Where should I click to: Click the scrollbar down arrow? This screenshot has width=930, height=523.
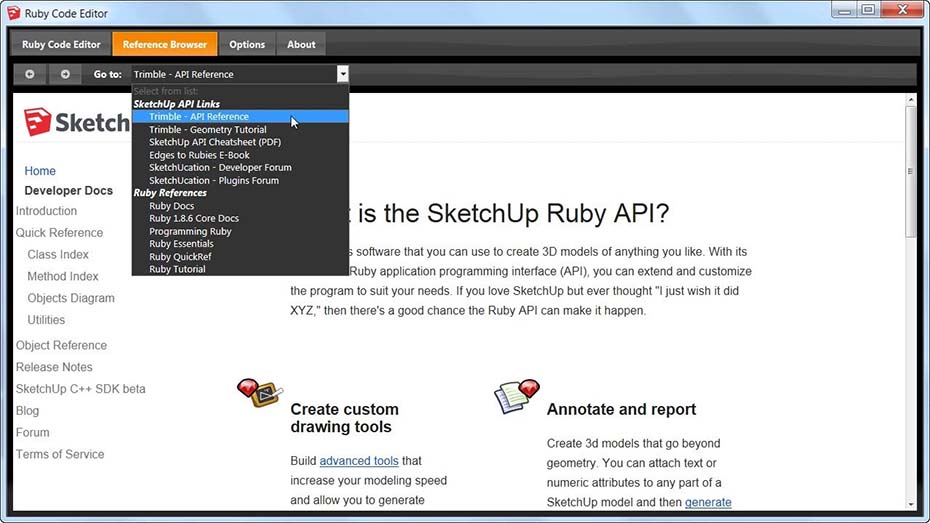pyautogui.click(x=910, y=504)
